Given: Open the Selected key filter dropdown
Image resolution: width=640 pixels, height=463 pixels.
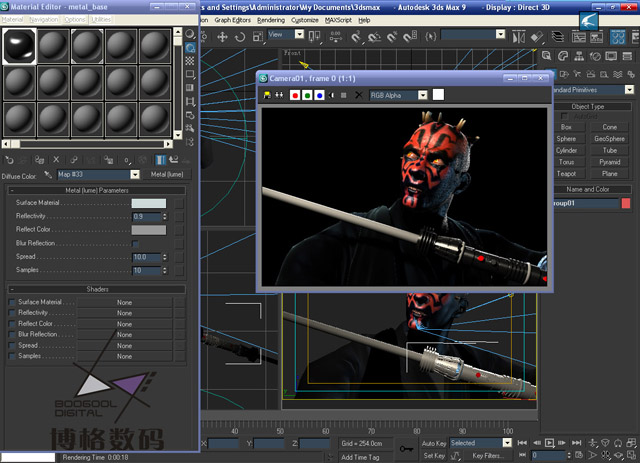Looking at the screenshot, I should coord(507,442).
